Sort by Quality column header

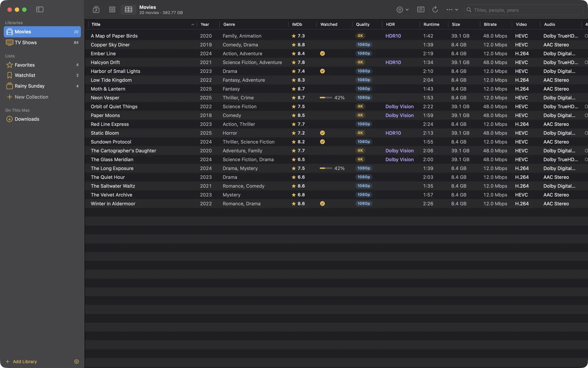click(367, 25)
